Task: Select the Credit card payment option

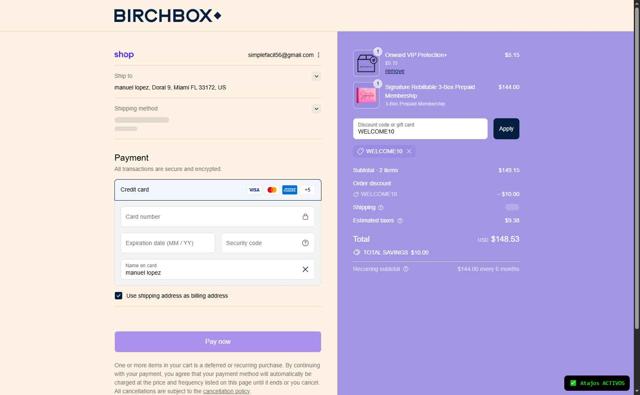Action: tap(218, 190)
